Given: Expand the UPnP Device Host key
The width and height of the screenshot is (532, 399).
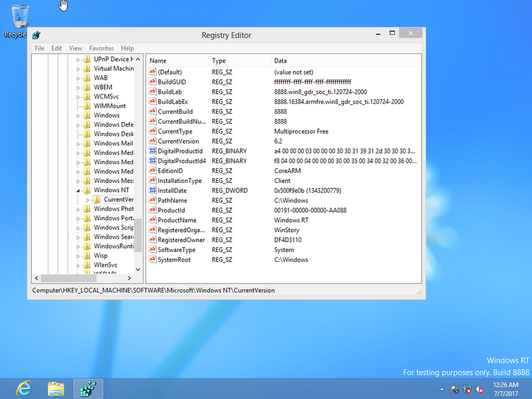Looking at the screenshot, I should (x=78, y=59).
